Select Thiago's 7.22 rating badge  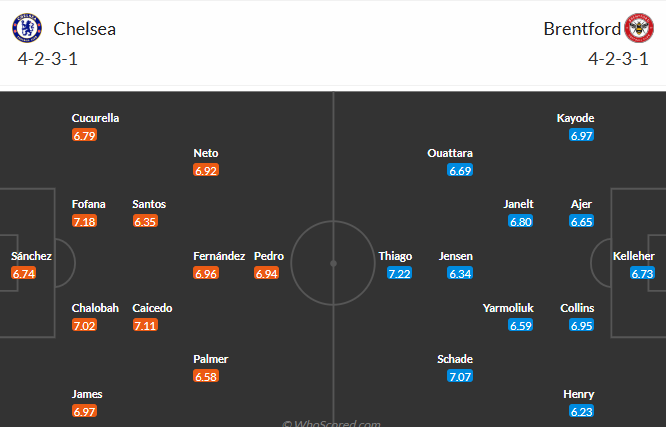[x=400, y=273]
